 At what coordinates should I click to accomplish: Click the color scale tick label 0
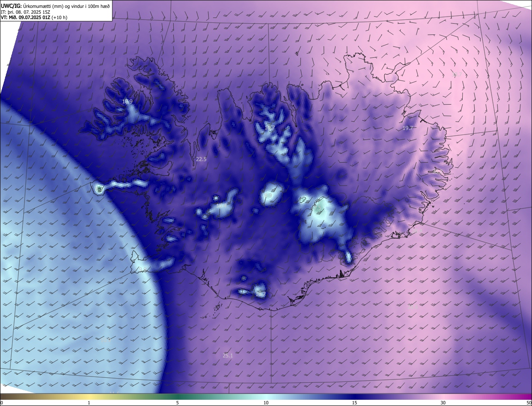(2, 403)
